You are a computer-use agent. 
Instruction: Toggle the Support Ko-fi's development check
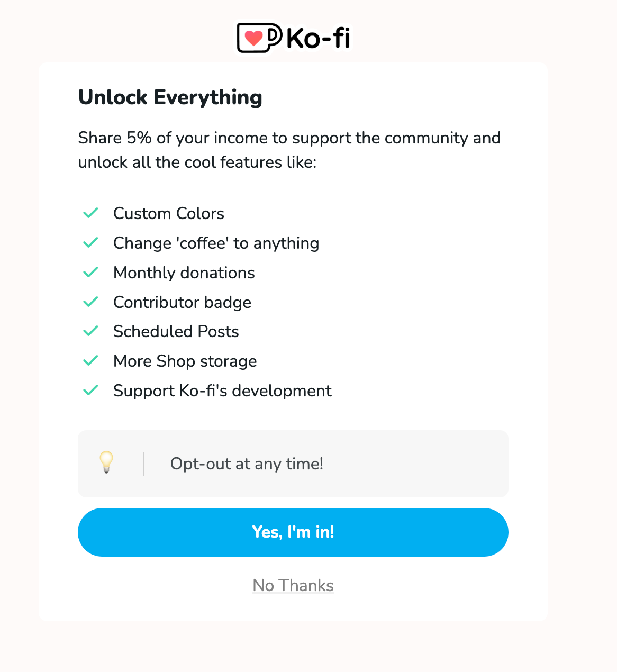pyautogui.click(x=90, y=390)
